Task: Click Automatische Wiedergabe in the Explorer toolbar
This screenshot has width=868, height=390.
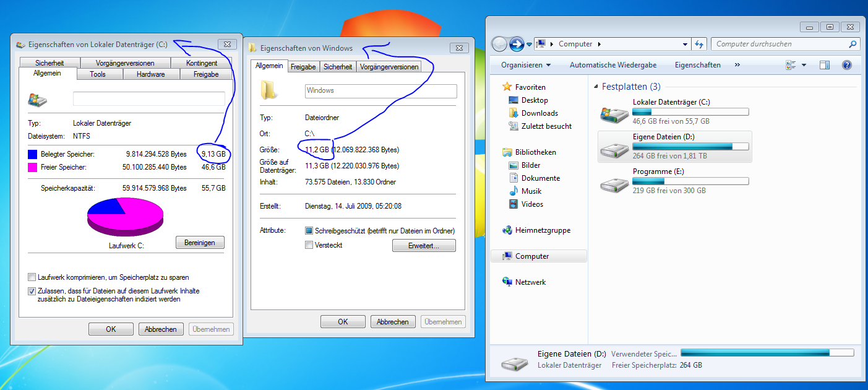Action: tap(613, 65)
